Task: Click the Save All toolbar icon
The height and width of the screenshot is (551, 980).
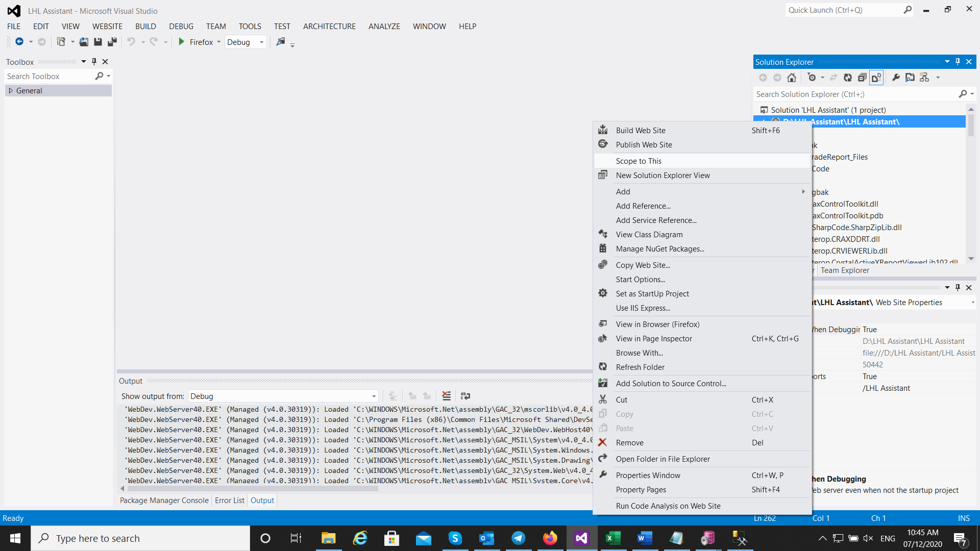Action: [x=112, y=42]
